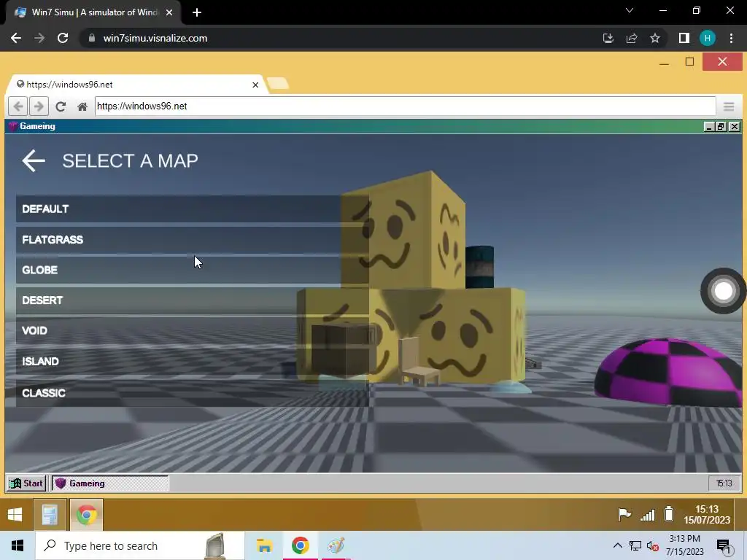Open the Windows 10 Start menu
This screenshot has width=747, height=560.
tap(18, 545)
